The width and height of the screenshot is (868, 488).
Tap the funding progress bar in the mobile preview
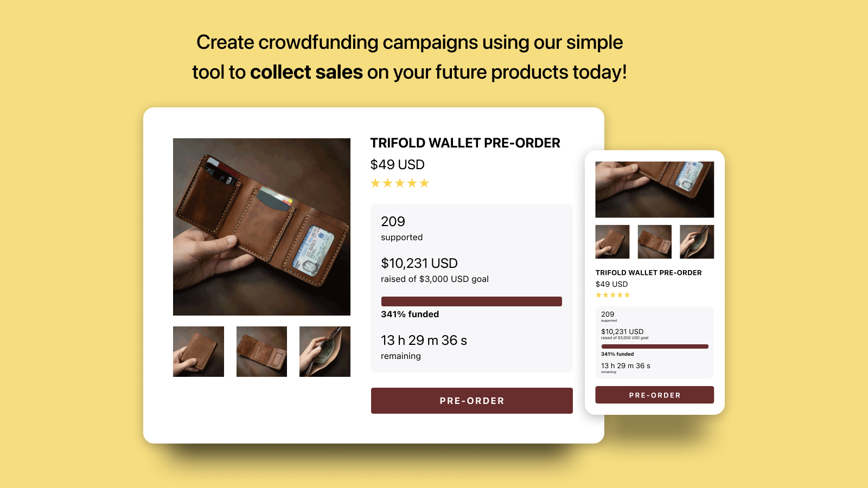click(654, 346)
